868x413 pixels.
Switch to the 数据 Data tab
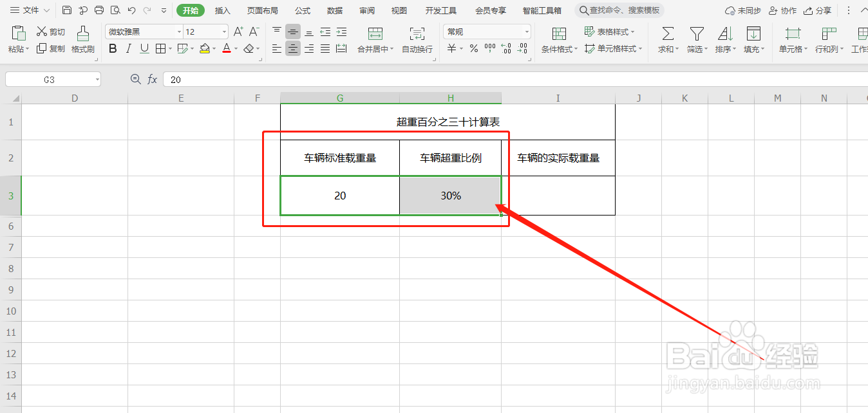[x=335, y=10]
